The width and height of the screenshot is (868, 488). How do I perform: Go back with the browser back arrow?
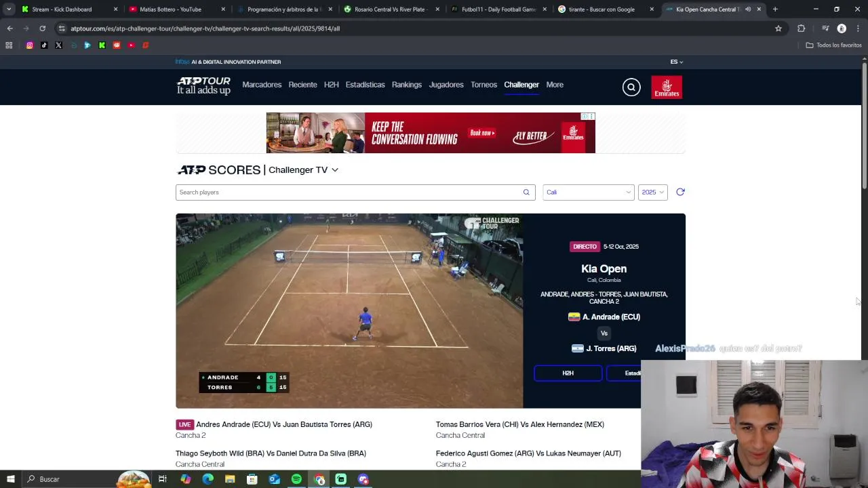[x=9, y=28]
